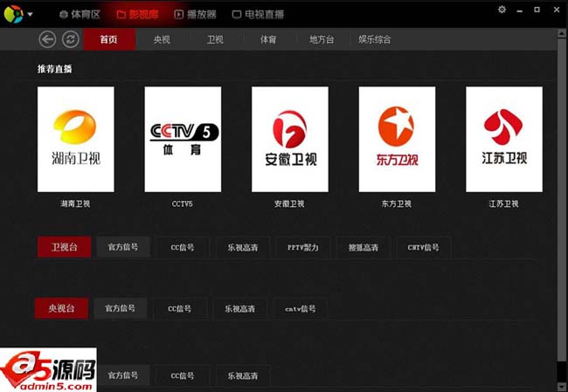The image size is (568, 392).
Task: Switch to the 影视库 section
Action: (x=138, y=15)
